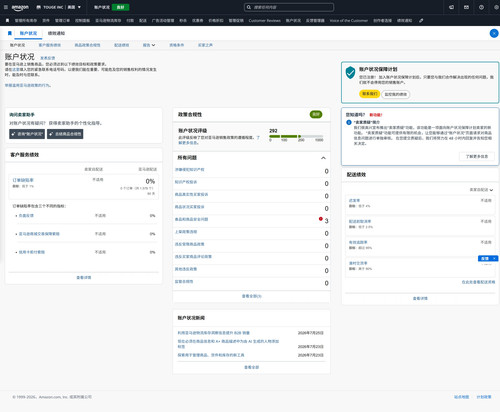Click the white outlined monitor performance button
The width and height of the screenshot is (500, 412).
pos(396,94)
